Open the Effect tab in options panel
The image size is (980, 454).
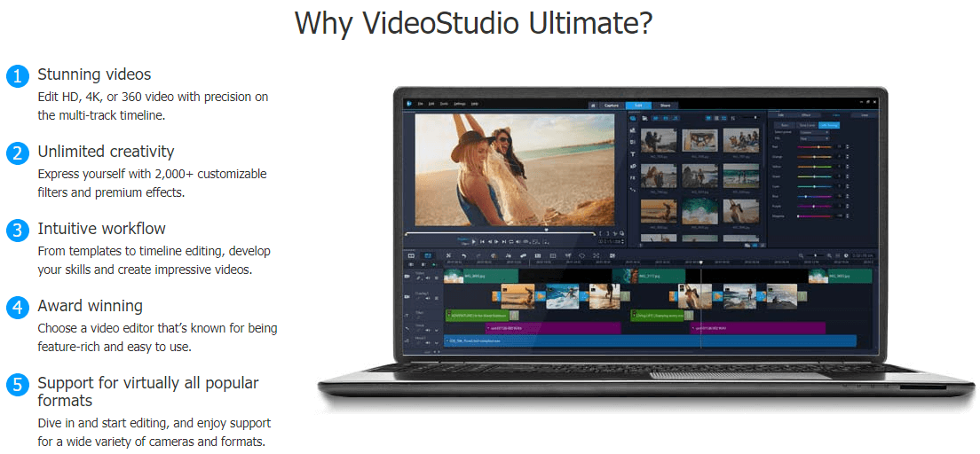click(x=806, y=115)
